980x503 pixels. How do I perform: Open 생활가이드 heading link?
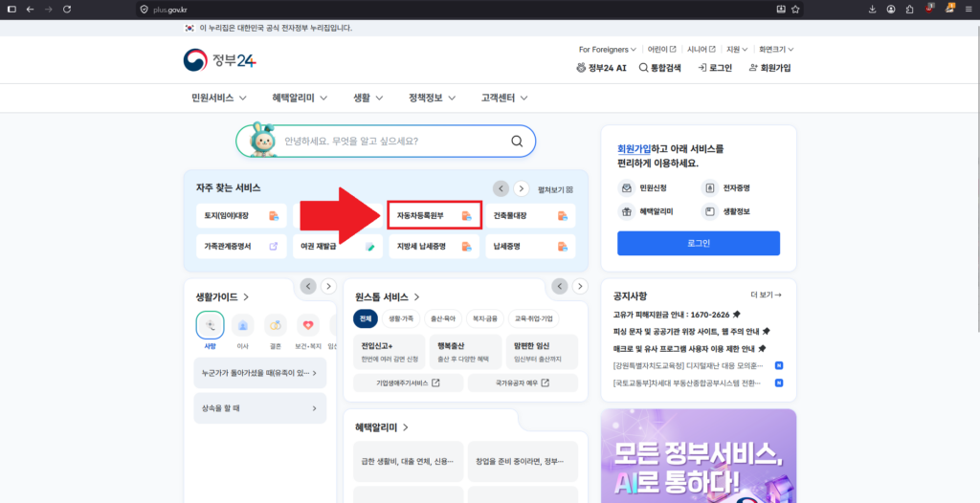[222, 296]
